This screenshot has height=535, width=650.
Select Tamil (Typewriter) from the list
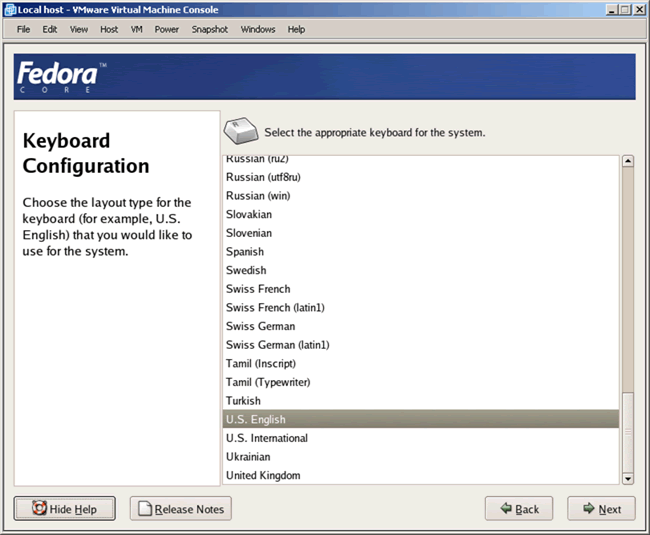268,382
